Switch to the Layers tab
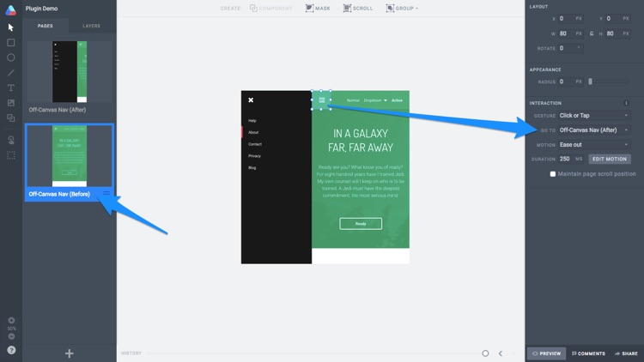 pyautogui.click(x=91, y=26)
